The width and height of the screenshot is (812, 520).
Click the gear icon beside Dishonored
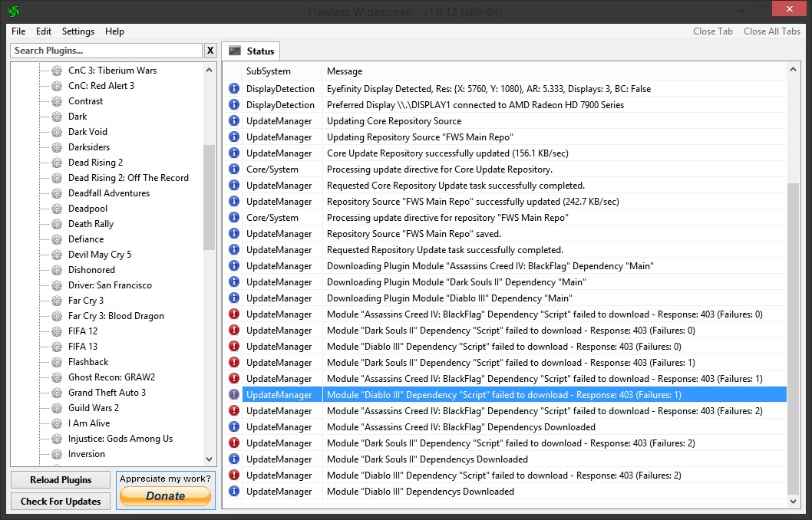57,270
